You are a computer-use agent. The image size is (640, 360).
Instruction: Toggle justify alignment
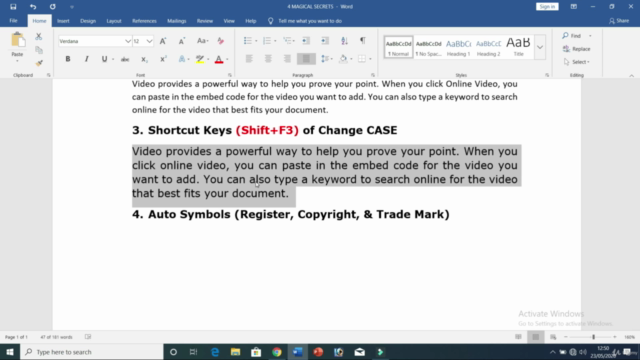click(x=306, y=59)
